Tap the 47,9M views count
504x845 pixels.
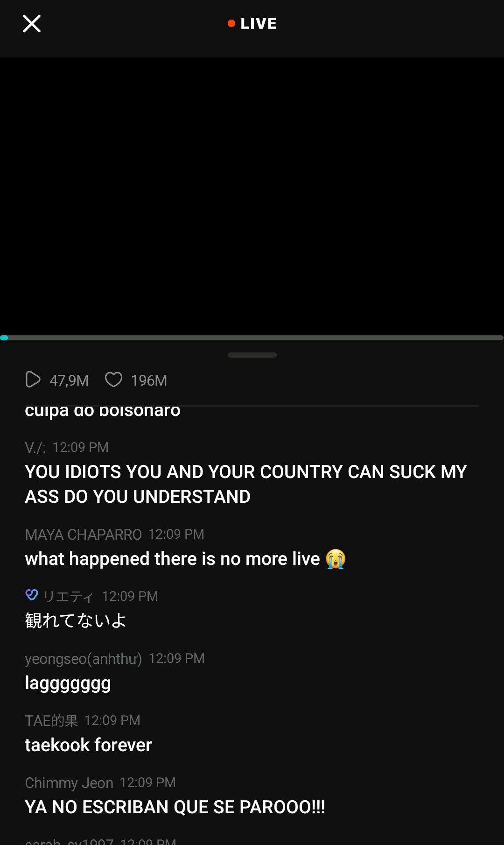tap(69, 380)
